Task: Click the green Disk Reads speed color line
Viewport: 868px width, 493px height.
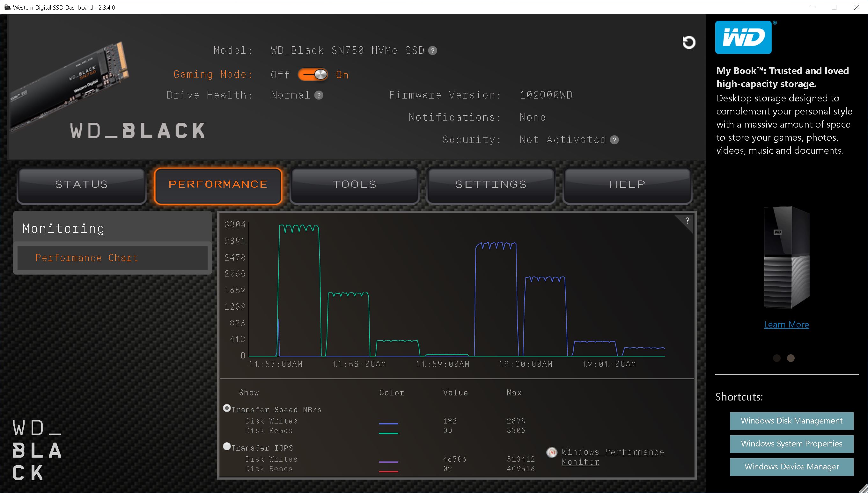Action: click(389, 433)
